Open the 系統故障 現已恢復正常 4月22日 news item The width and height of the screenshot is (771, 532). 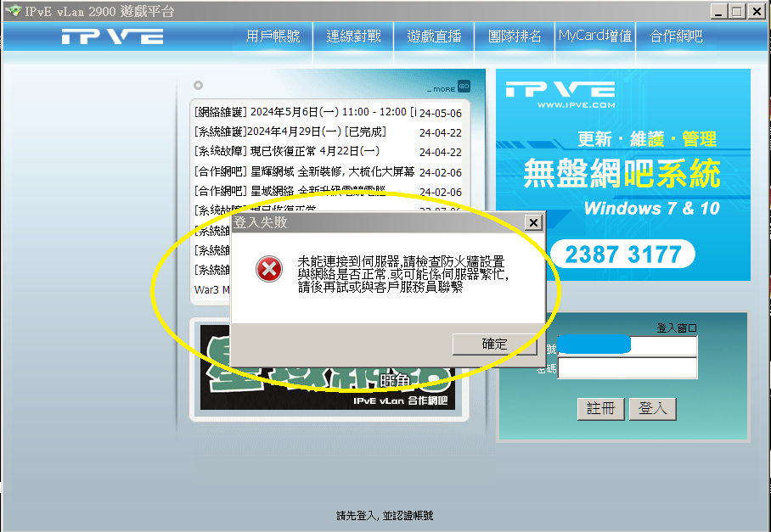click(287, 151)
